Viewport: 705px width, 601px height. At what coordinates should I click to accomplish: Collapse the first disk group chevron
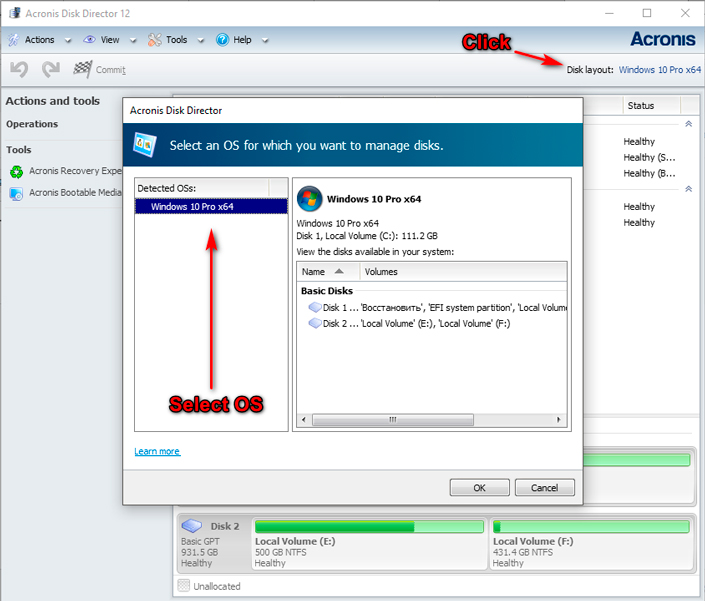coord(688,124)
